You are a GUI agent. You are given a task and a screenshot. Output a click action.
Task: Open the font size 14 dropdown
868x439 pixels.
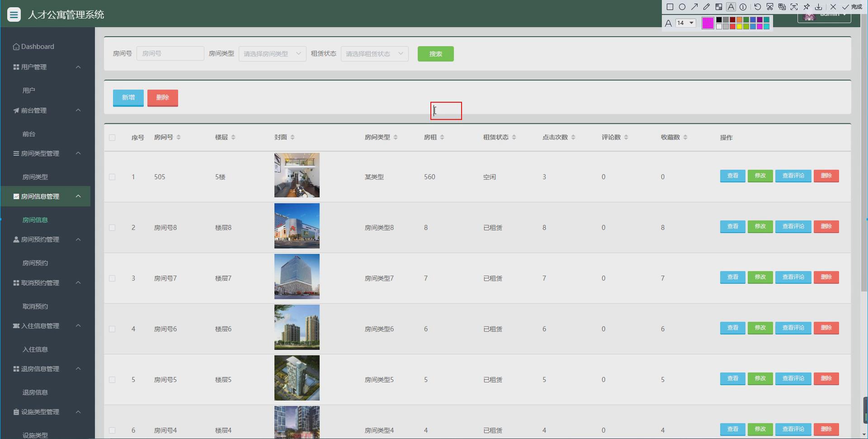click(x=685, y=23)
